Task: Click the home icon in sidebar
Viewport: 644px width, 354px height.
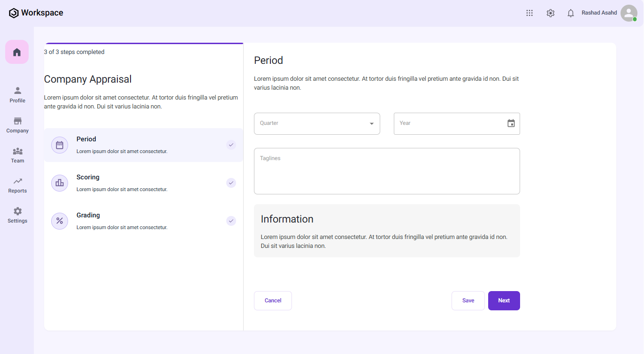Action: [17, 52]
